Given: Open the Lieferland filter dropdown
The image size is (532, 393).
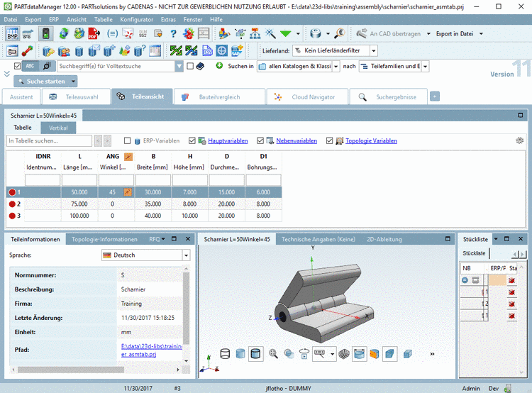Looking at the screenshot, I should (374, 51).
